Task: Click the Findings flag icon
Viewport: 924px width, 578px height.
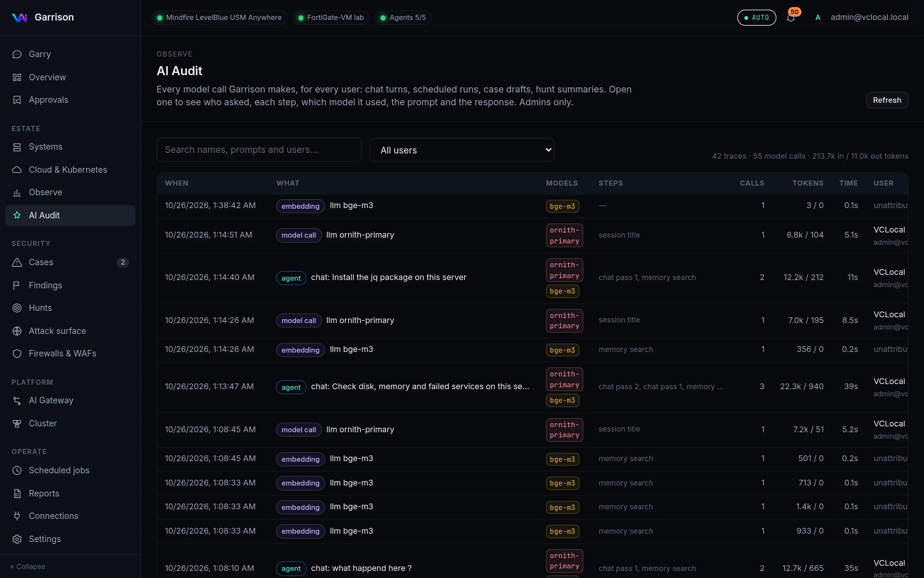Action: [x=17, y=285]
